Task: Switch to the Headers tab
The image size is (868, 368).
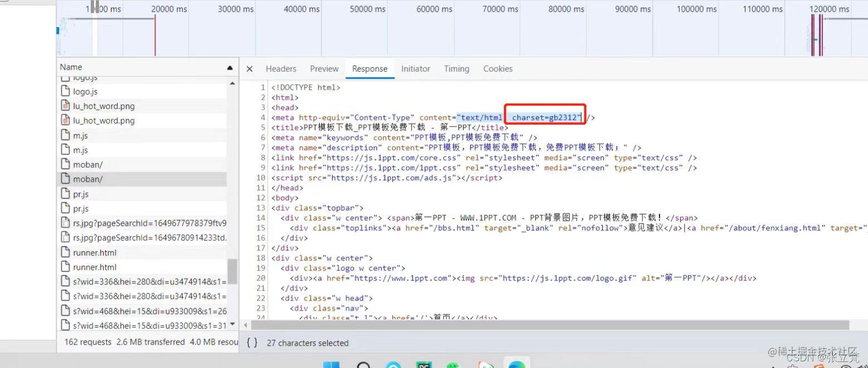Action: [x=281, y=69]
